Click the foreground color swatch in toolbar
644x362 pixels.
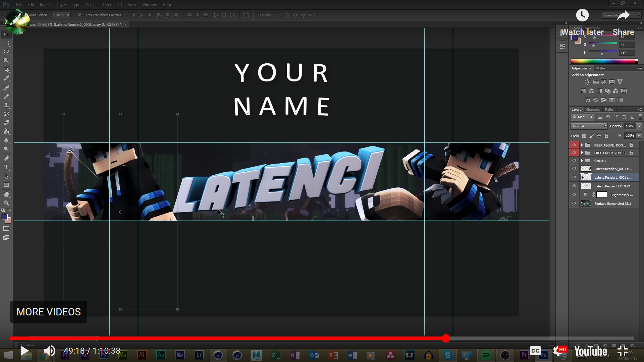[5, 217]
